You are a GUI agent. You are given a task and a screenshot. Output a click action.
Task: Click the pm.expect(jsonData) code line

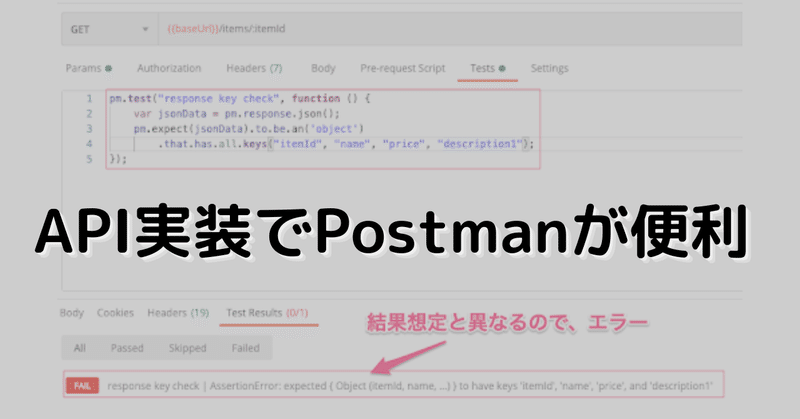tap(248, 129)
